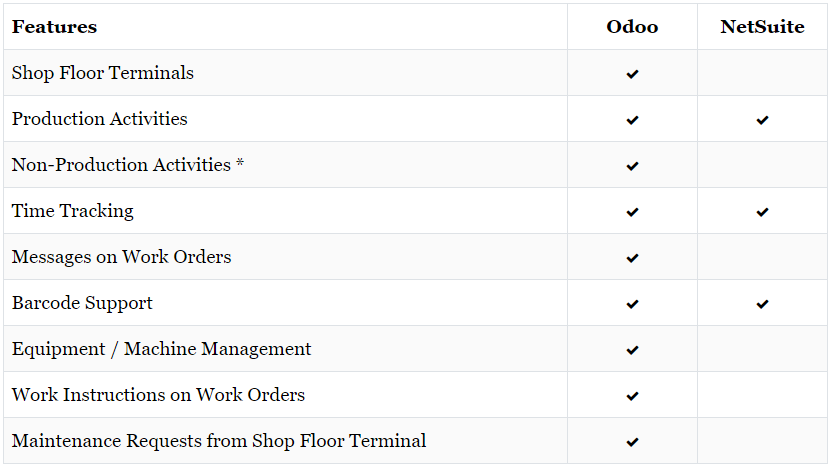Click NetSuite checkmark for Production Activities

pyautogui.click(x=762, y=120)
